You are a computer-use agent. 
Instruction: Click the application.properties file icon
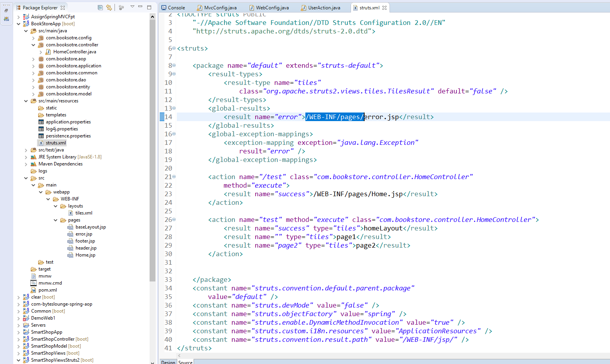(x=41, y=122)
